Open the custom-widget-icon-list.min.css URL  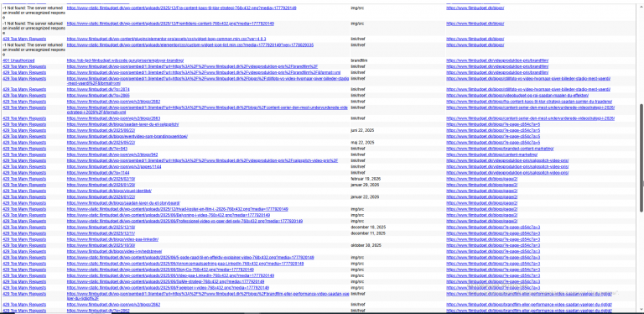point(190,44)
